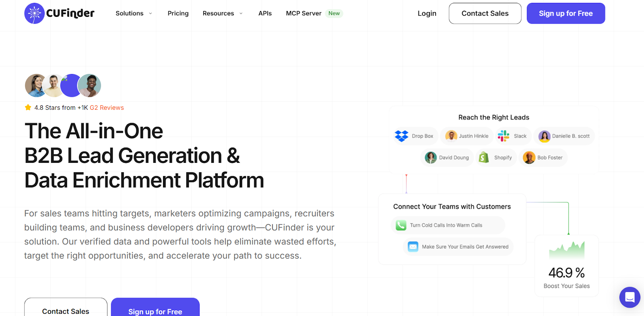Expand the Solutions dropdown menu

[134, 13]
